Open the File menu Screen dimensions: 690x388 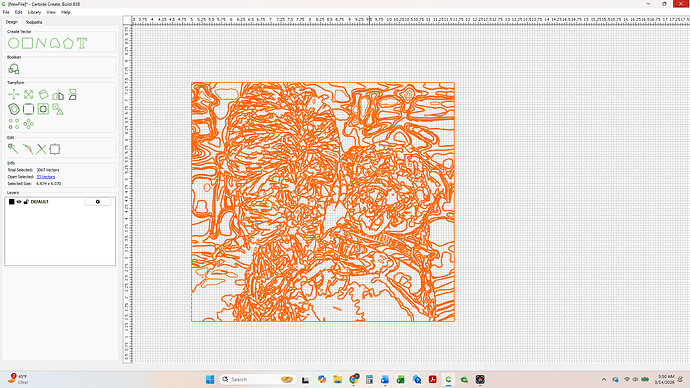pos(6,12)
